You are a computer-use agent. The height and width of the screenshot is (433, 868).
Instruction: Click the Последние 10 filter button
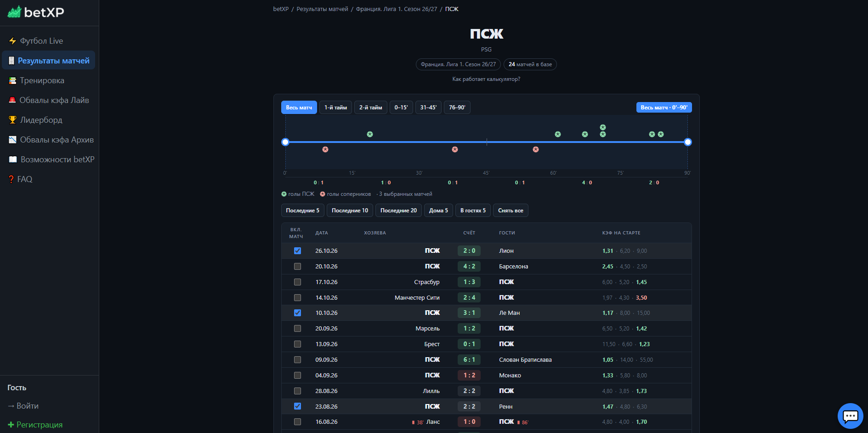[x=350, y=211]
